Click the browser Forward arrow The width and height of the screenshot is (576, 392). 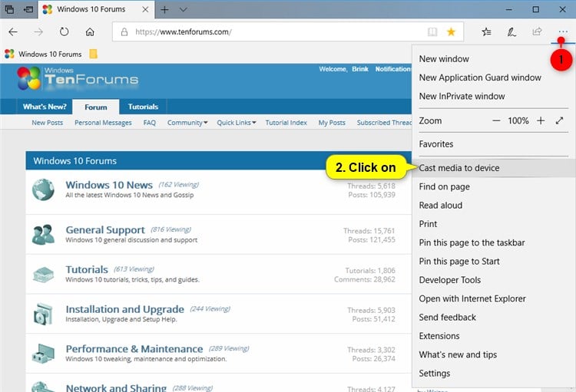click(38, 32)
